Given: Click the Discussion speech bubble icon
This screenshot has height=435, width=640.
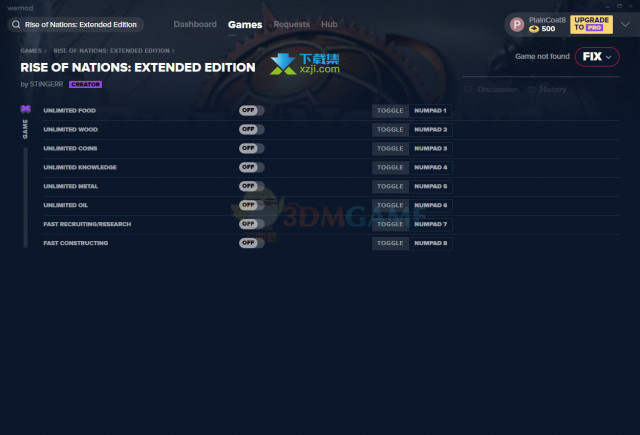Looking at the screenshot, I should pyautogui.click(x=468, y=89).
